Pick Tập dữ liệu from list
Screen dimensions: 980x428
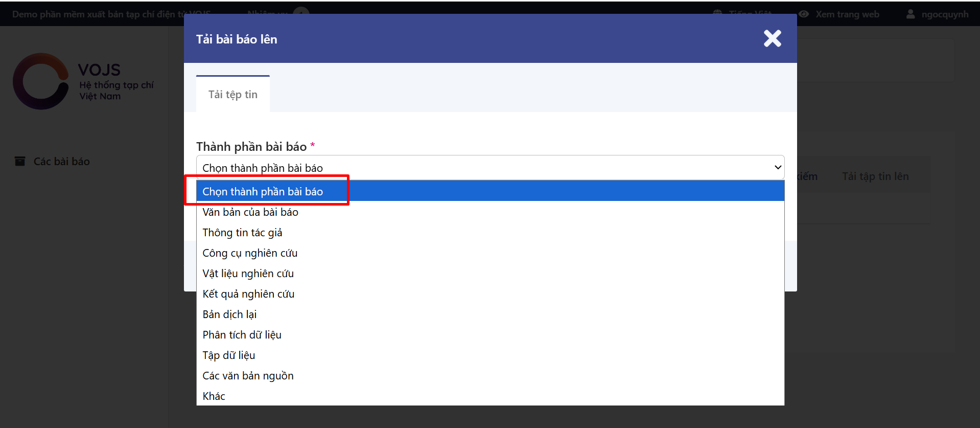point(228,355)
